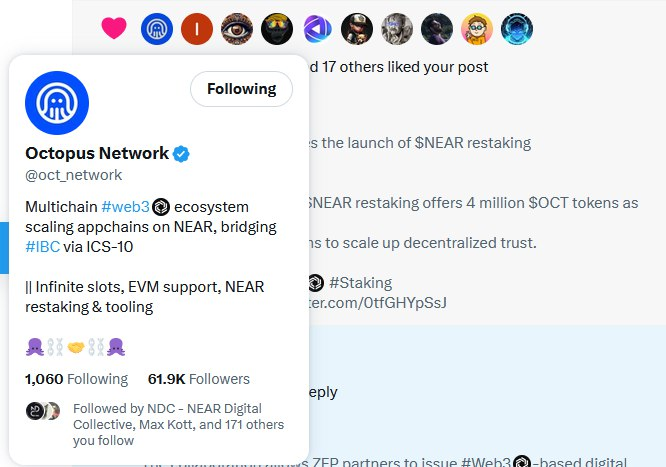The width and height of the screenshot is (666, 467).
Task: Open the blue glowing headphones liker avatar
Action: point(517,29)
